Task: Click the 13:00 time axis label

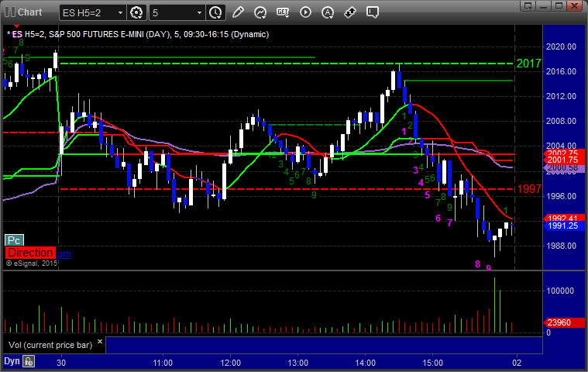Action: point(297,363)
